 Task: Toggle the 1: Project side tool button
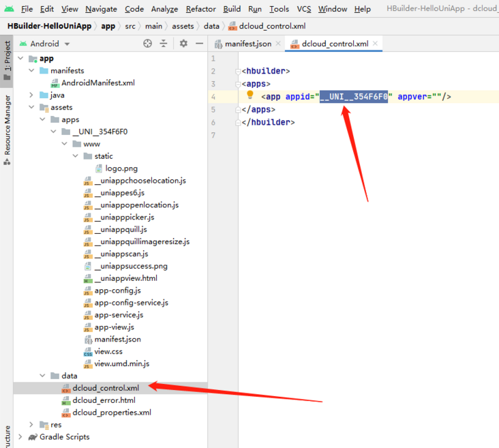point(7,61)
